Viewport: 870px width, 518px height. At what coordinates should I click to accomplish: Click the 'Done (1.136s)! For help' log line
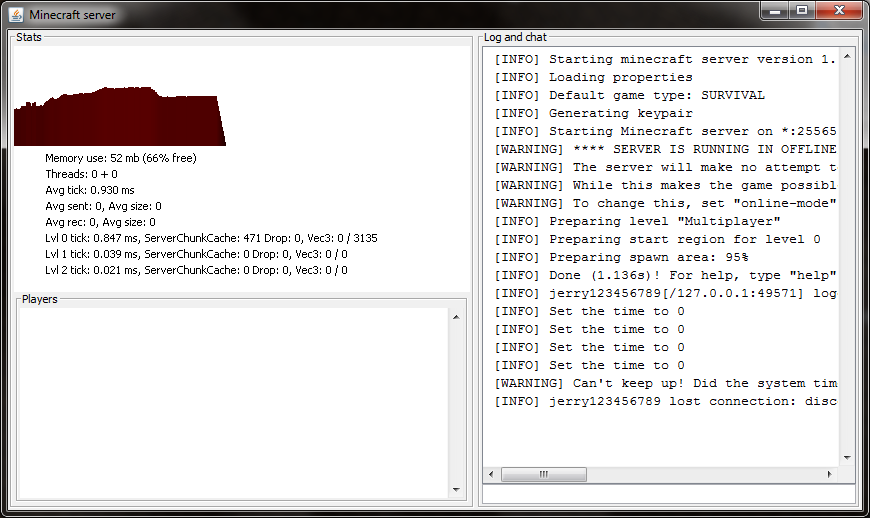(x=665, y=276)
